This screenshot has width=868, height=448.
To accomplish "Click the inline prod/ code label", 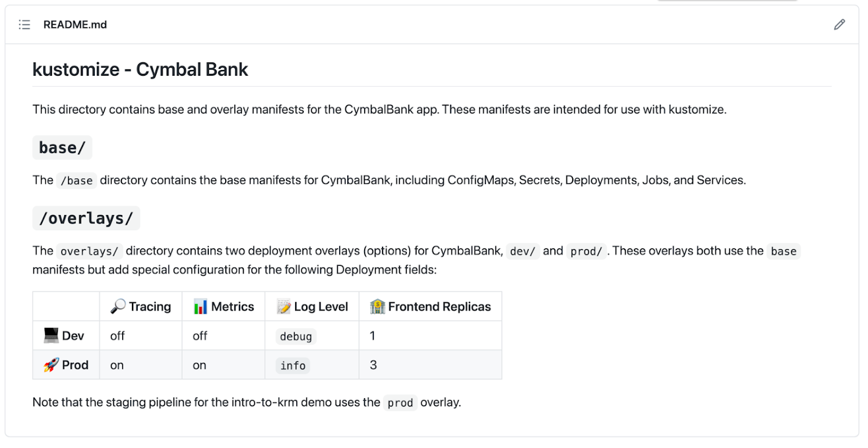I will point(587,251).
